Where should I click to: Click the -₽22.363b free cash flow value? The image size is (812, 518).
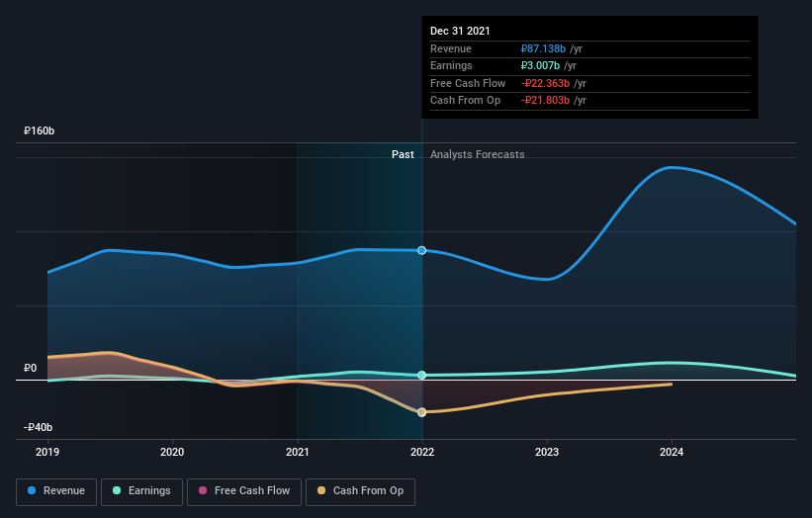tap(545, 83)
